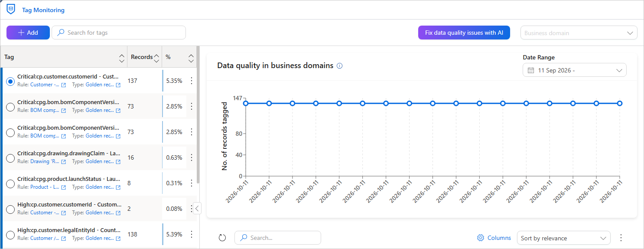The height and width of the screenshot is (249, 644).
Task: Open the Rule external link icon for Critical:cp.customer.customerId
Action: [x=64, y=85]
